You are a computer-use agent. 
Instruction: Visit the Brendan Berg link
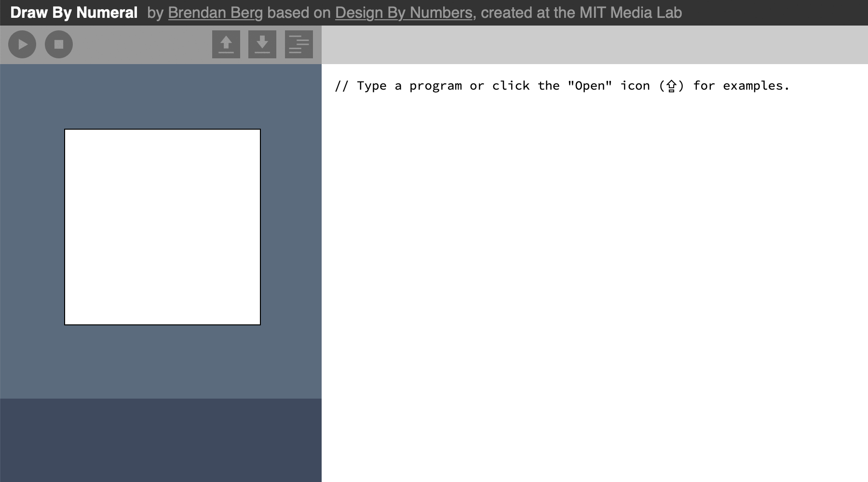click(x=215, y=13)
